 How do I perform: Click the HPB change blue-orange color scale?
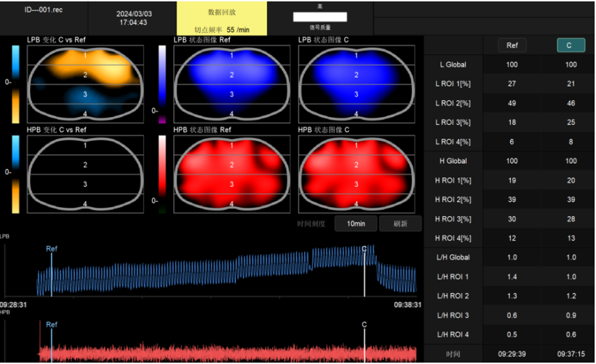[15, 174]
